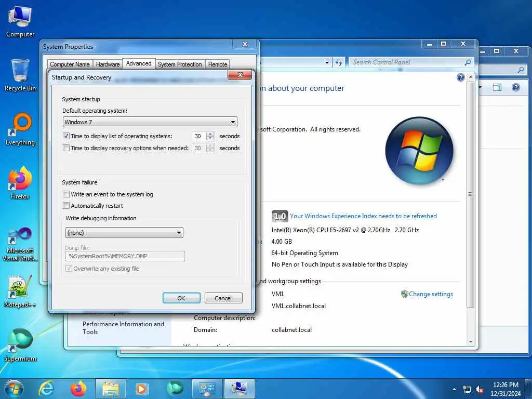Click the search magnifier in Control Panel search

(x=468, y=62)
